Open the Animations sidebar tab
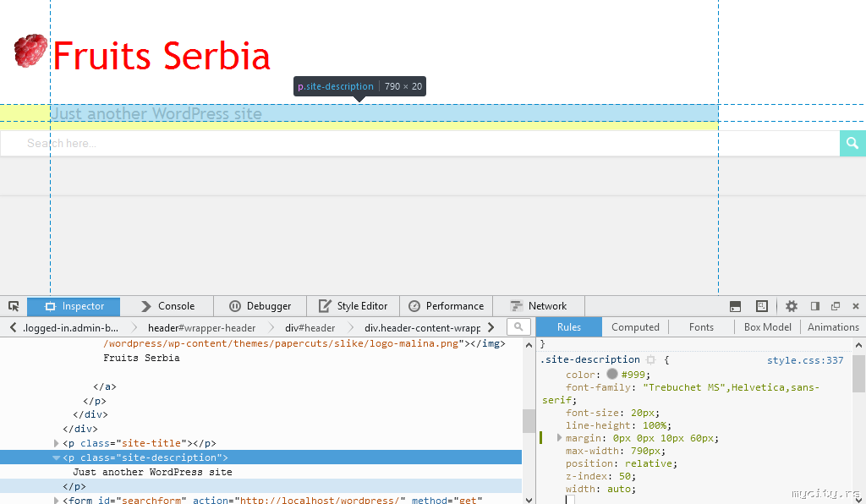 (833, 326)
